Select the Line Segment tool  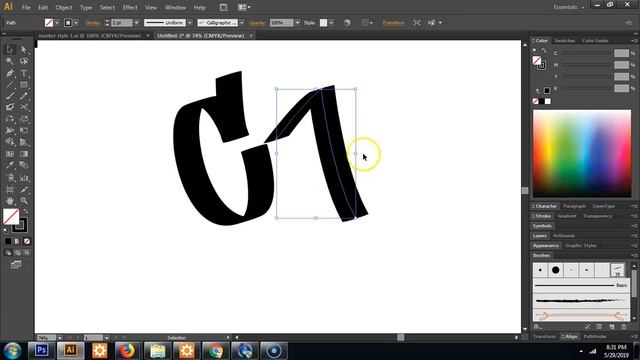pos(10,85)
